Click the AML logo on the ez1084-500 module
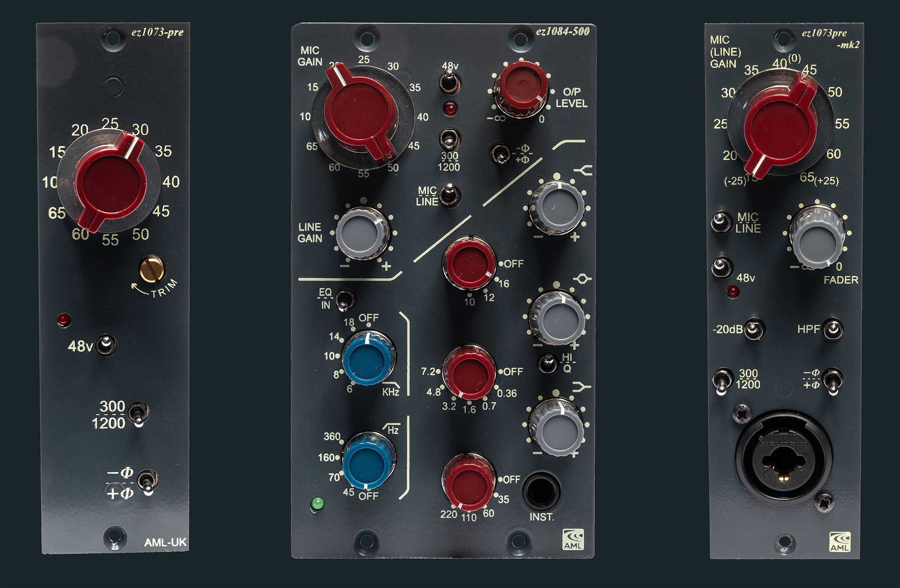900x588 pixels. (572, 539)
